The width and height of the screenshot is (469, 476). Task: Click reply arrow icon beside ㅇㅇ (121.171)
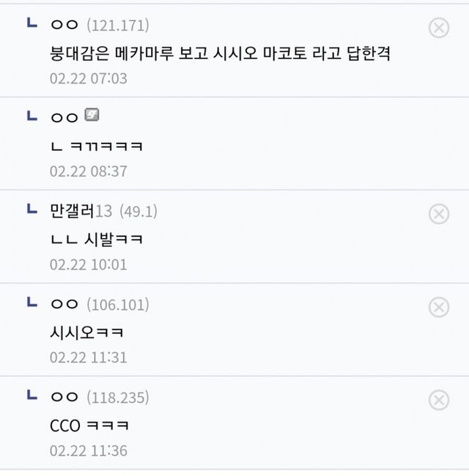coord(32,24)
